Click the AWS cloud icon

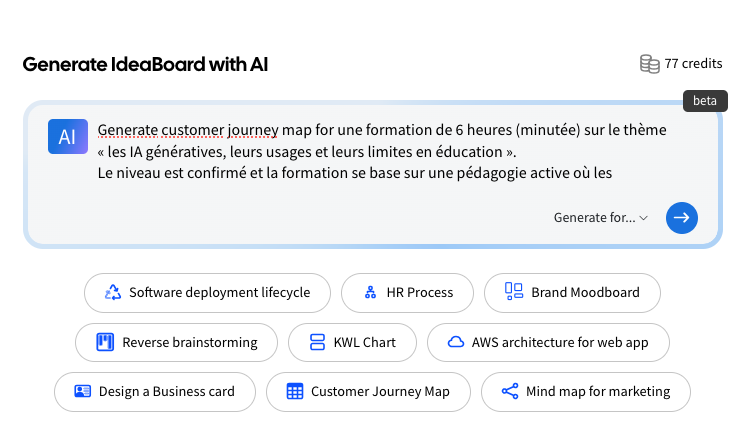[x=456, y=342]
